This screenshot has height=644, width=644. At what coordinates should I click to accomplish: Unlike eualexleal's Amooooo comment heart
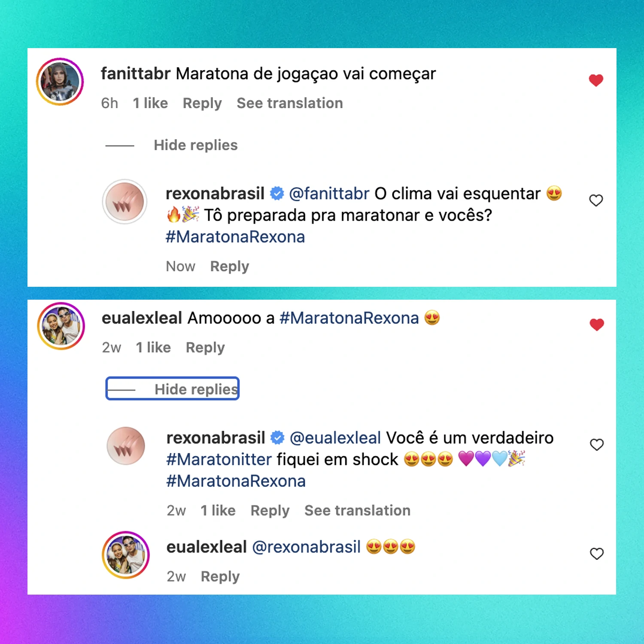(597, 325)
